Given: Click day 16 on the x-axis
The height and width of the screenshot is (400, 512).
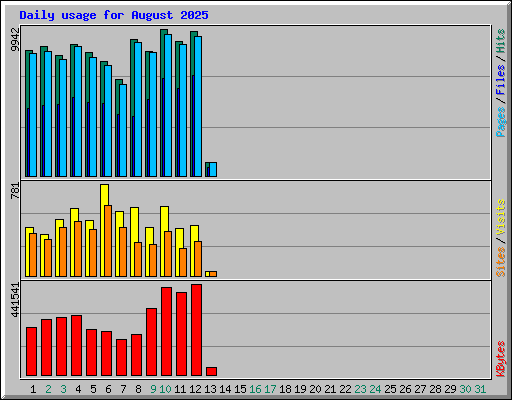Looking at the screenshot, I should [x=255, y=389].
